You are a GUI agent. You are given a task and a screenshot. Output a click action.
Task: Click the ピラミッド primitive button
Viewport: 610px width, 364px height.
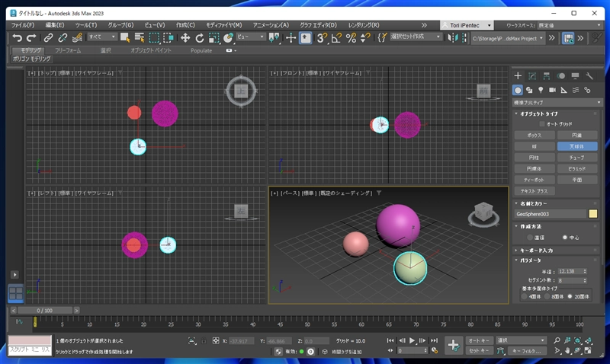click(577, 169)
